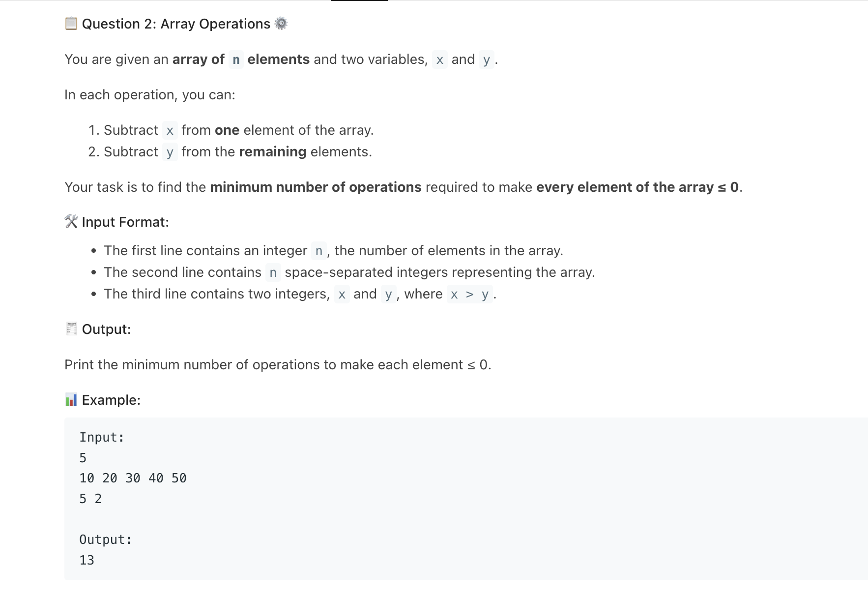Click the 'Output:' label inside the code block
The width and height of the screenshot is (868, 597).
point(106,539)
